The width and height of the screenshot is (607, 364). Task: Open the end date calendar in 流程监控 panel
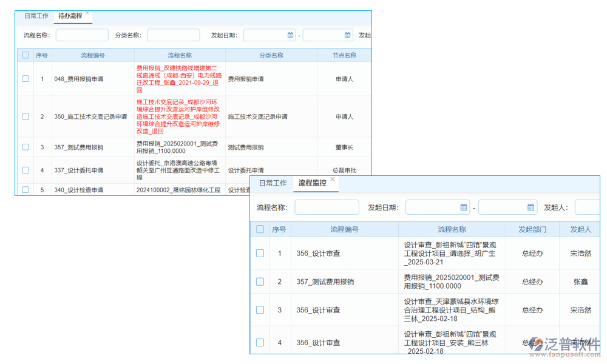(531, 207)
